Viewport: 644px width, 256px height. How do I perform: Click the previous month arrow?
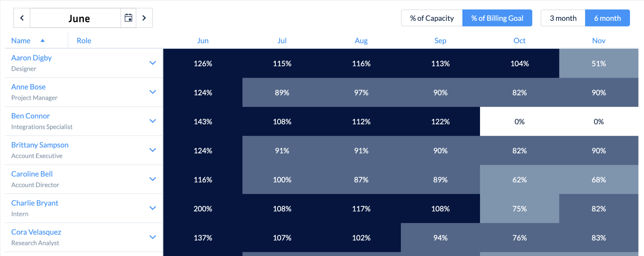pos(22,18)
